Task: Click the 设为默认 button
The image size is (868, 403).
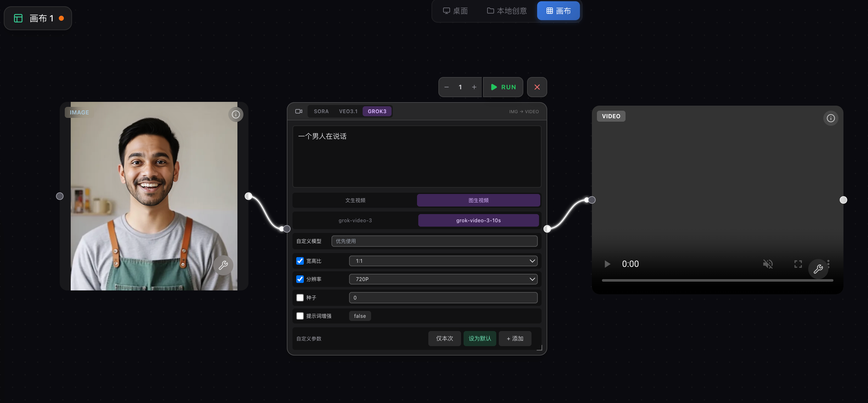Action: coord(480,338)
